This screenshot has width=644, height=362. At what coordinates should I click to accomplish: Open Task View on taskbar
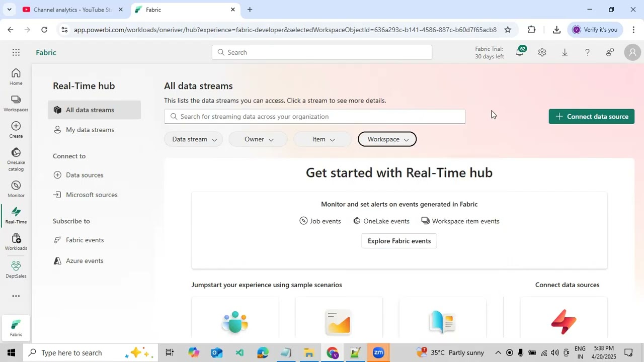click(x=170, y=352)
